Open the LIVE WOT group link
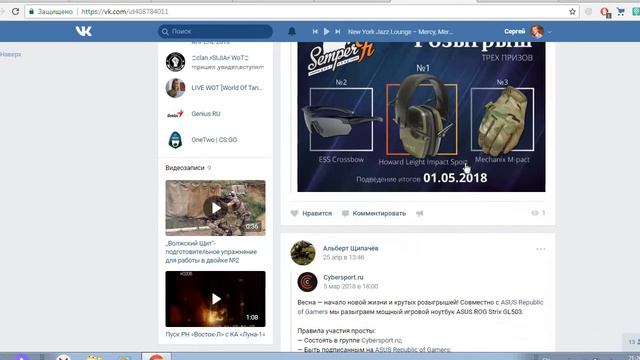640x360 pixels. coord(227,88)
